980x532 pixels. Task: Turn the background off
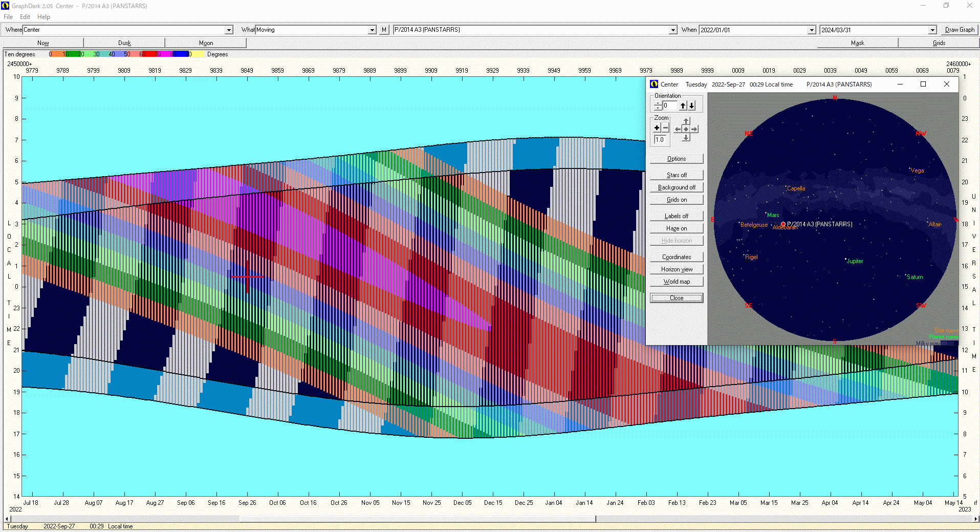point(677,187)
